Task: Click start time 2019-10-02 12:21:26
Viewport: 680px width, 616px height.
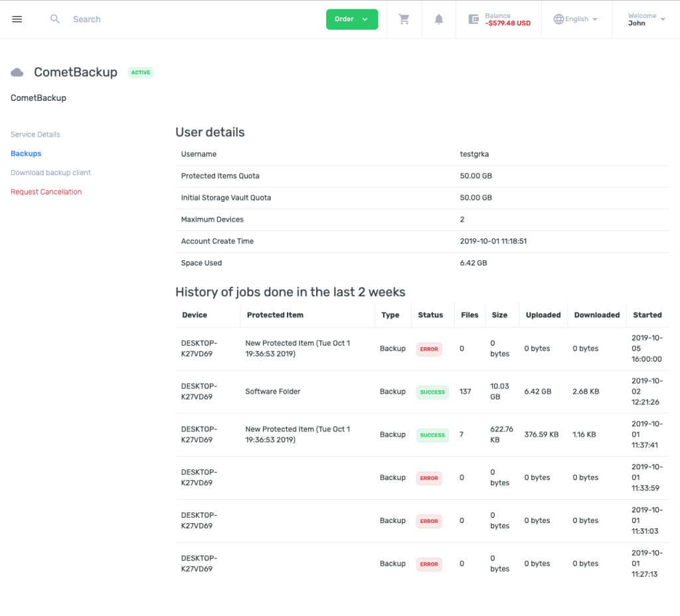Action: [x=647, y=392]
